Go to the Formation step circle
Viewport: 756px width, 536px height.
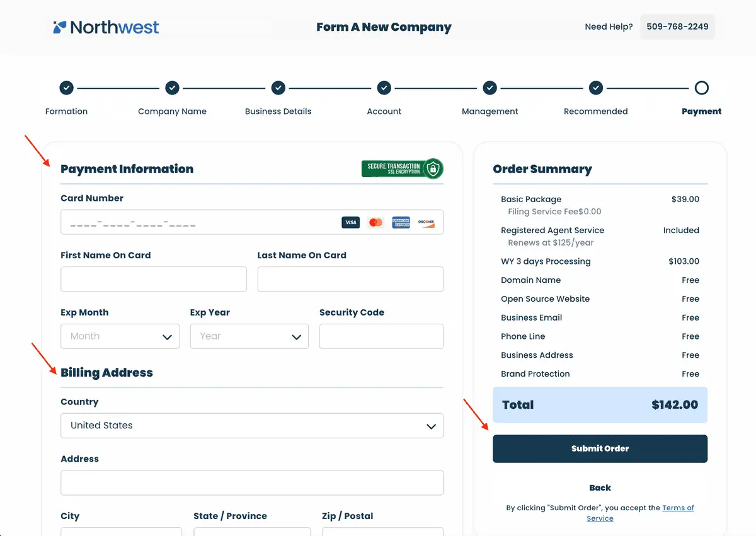[66, 88]
